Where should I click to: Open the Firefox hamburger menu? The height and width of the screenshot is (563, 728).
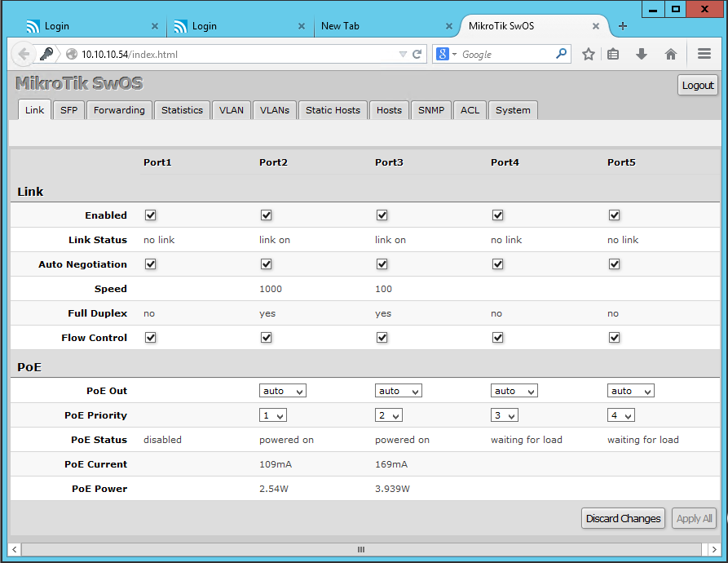click(704, 55)
